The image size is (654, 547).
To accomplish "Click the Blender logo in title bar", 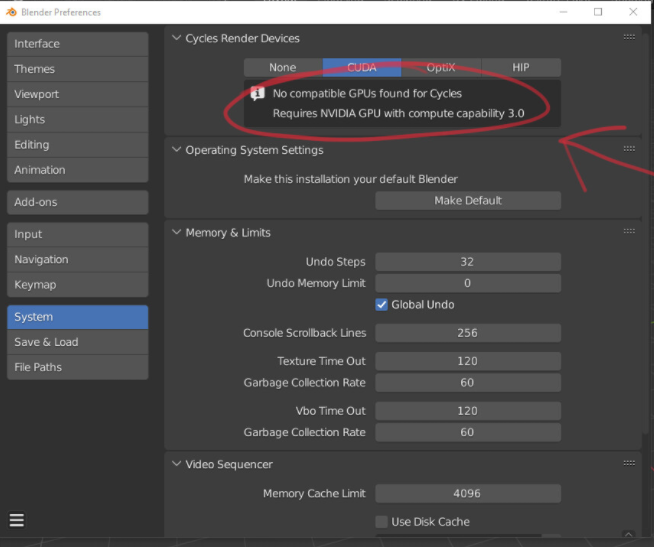I will point(11,12).
